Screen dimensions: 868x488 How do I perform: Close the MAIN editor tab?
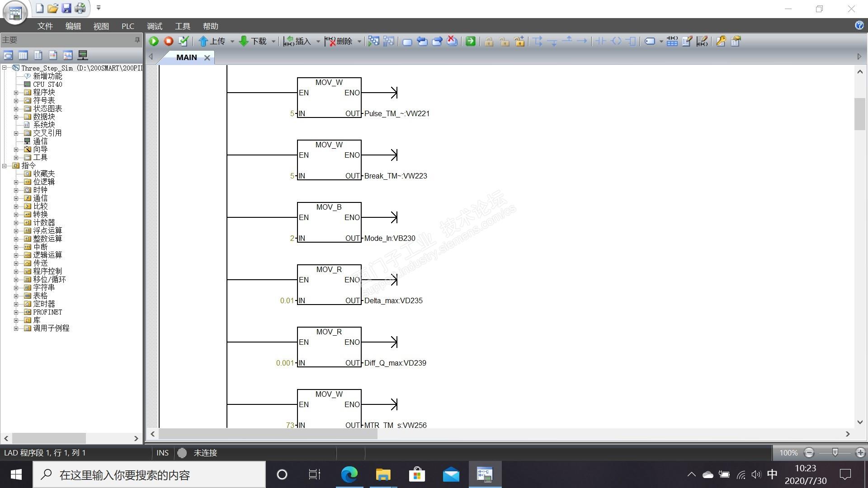point(207,57)
